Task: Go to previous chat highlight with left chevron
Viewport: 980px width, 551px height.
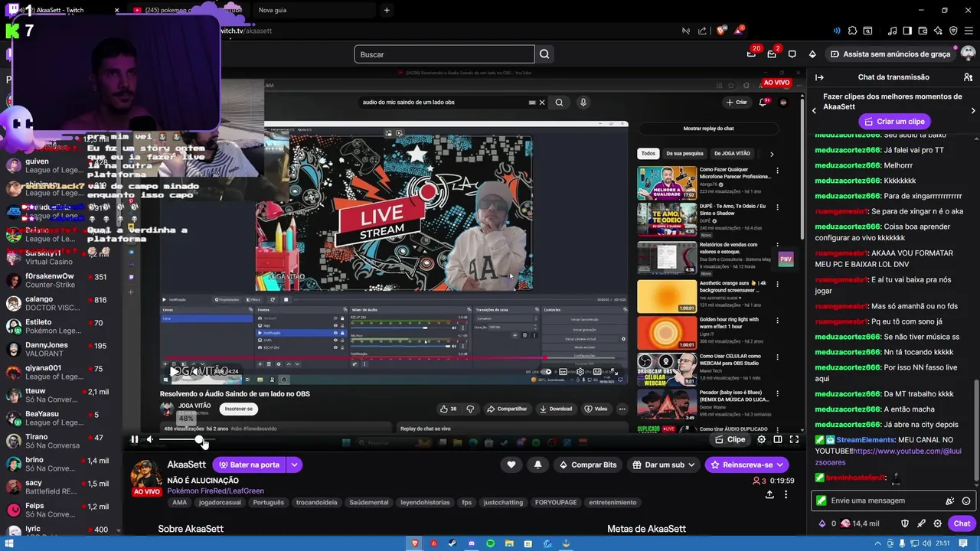Action: pyautogui.click(x=814, y=111)
